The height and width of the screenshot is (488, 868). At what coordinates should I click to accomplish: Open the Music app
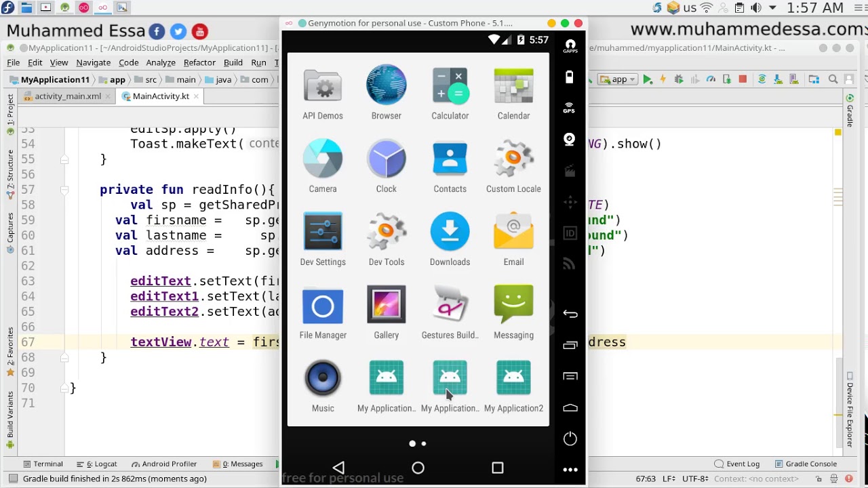323,386
